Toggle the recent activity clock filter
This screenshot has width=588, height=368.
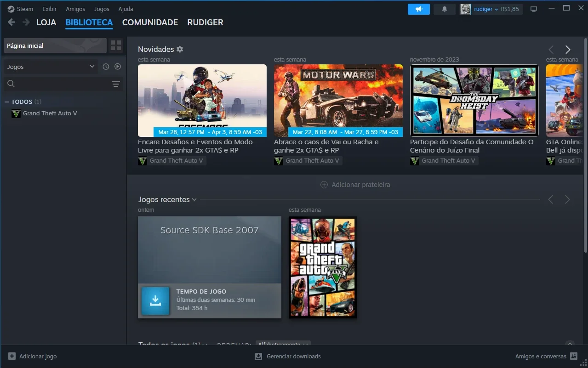106,67
